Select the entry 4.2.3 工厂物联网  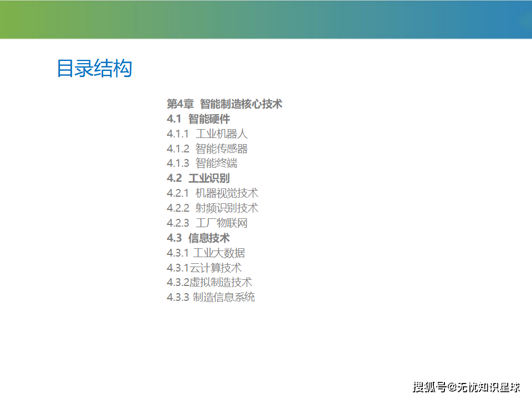coord(207,223)
